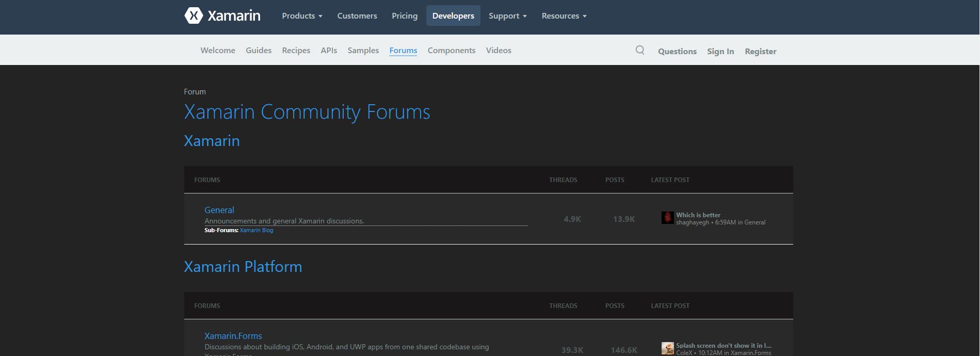Click the Questions link

pos(677,51)
